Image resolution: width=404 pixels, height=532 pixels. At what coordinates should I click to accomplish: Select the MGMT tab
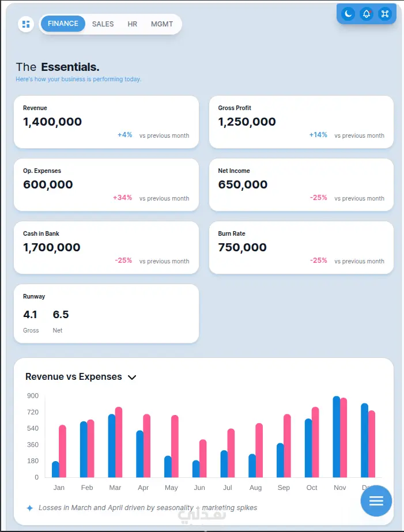click(x=162, y=24)
